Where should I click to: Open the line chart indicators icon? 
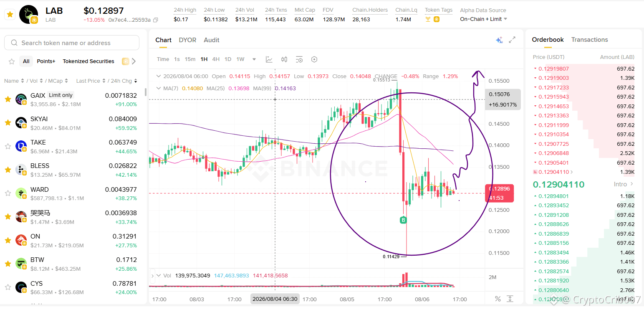269,59
